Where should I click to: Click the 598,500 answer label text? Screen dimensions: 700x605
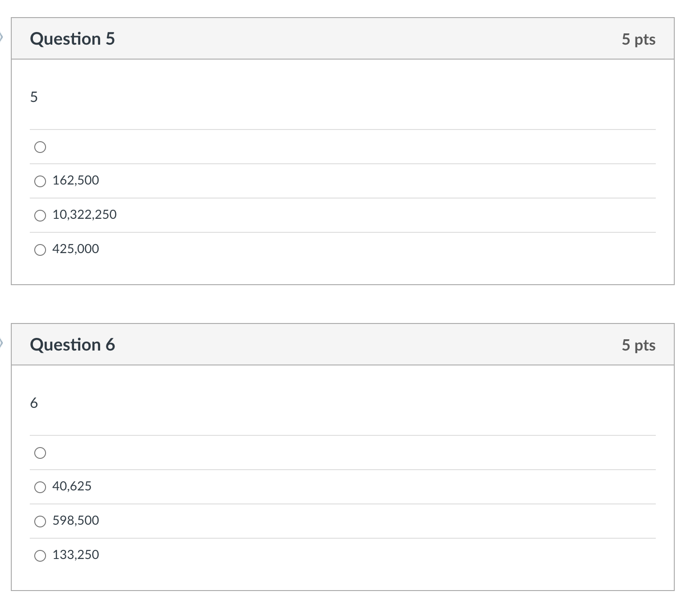tap(76, 521)
